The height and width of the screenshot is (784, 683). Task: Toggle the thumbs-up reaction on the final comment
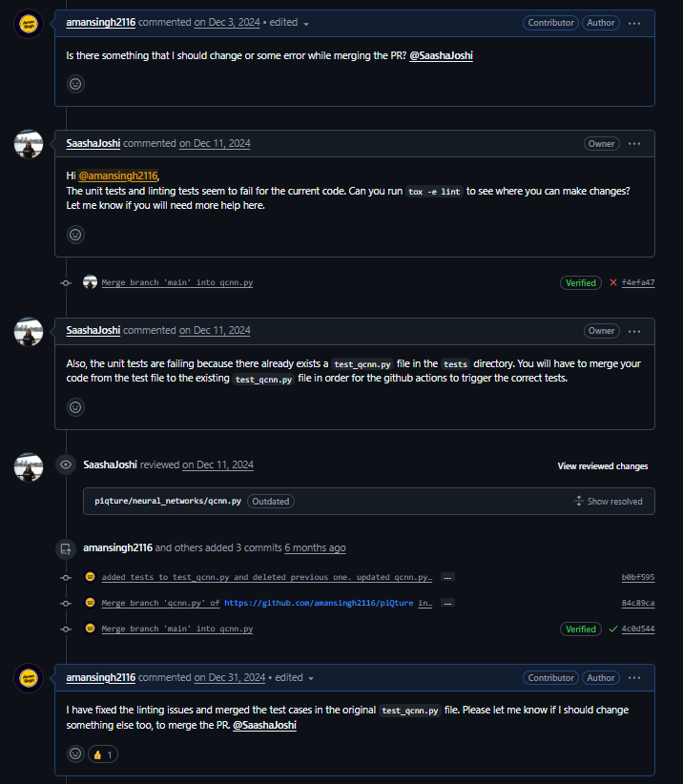102,753
